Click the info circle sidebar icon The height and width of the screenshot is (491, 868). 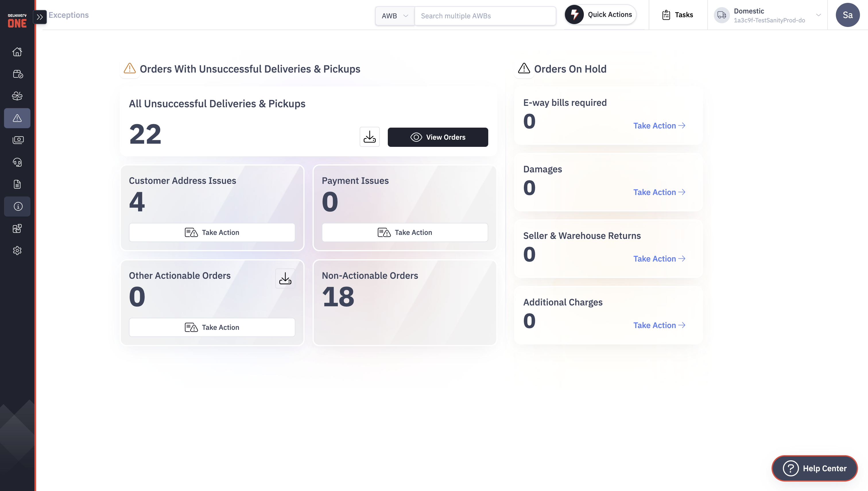[x=17, y=206]
